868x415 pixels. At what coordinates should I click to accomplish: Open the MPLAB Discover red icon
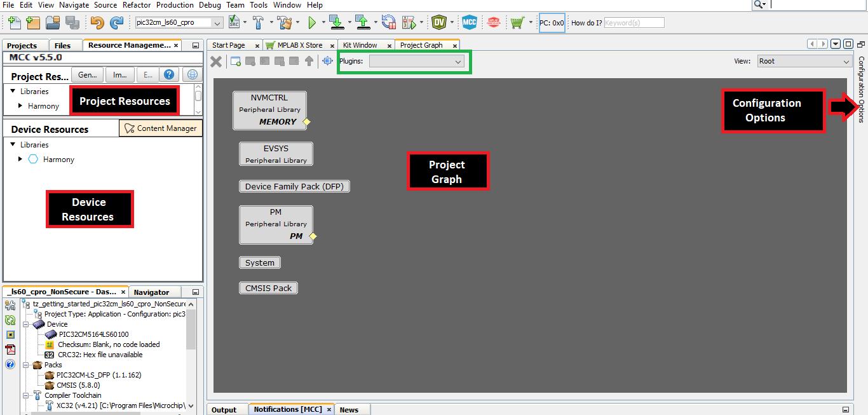[493, 23]
